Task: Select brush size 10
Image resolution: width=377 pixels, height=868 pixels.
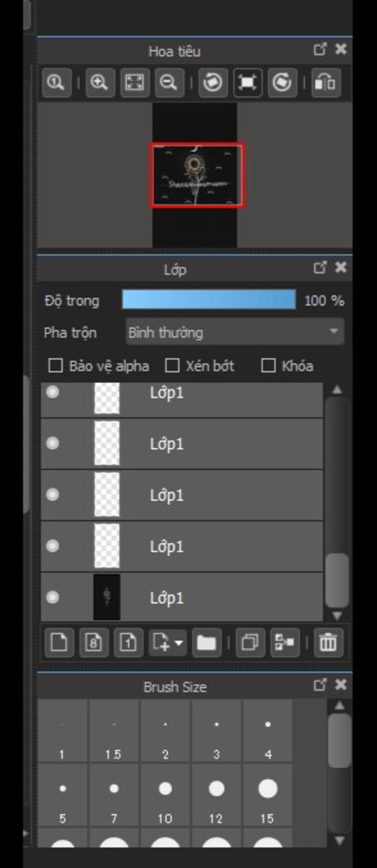Action: point(165,796)
